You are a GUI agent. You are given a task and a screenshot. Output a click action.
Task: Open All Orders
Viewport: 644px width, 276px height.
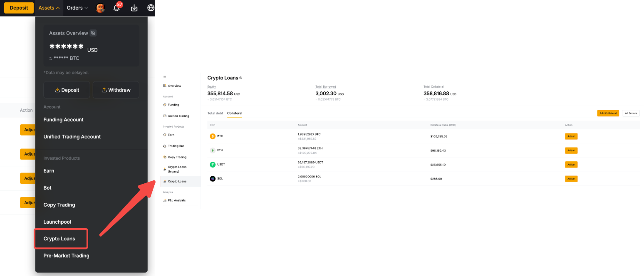(631, 113)
